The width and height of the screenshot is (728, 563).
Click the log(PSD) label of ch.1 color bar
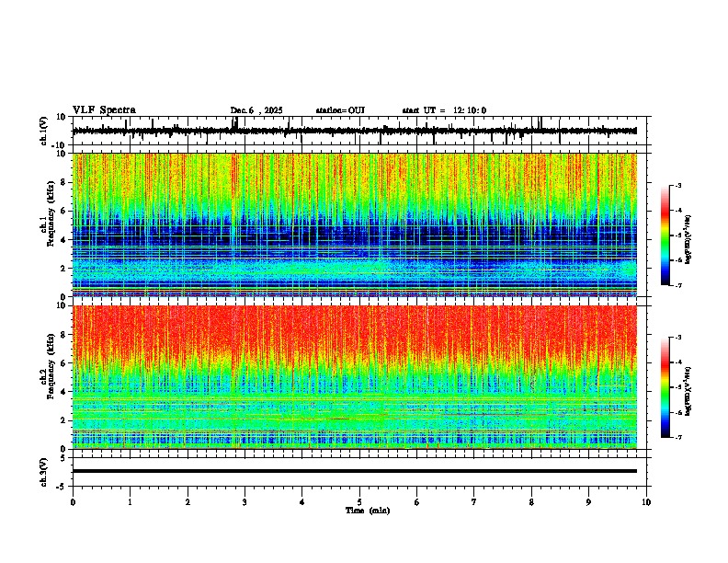(x=688, y=240)
